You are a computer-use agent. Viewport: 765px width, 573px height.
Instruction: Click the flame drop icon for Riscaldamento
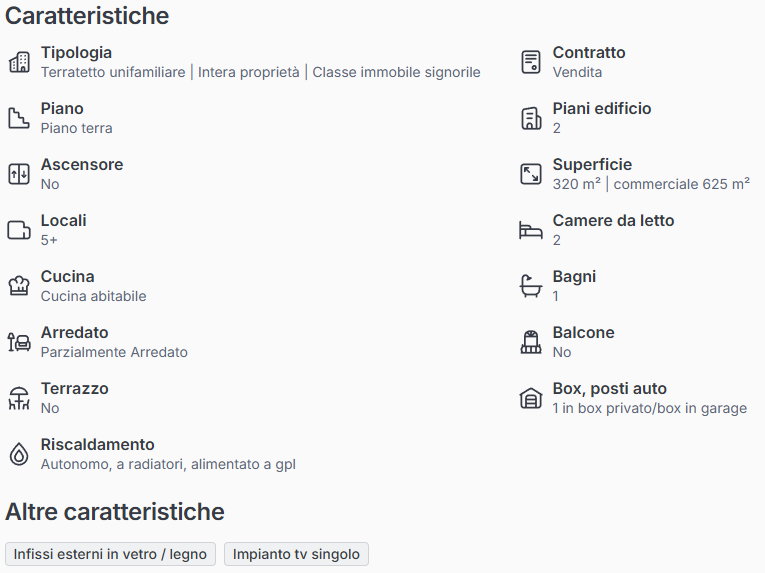click(19, 454)
